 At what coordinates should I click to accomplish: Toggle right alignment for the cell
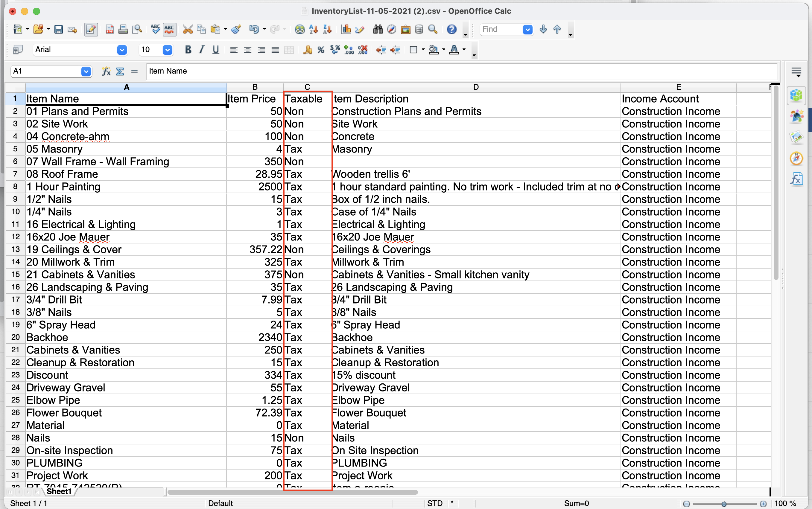pos(261,50)
